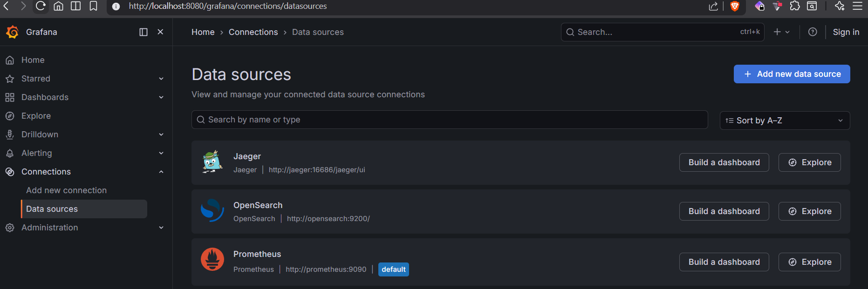This screenshot has height=289, width=868.
Task: Open the plus new menu dropdown
Action: tap(782, 32)
